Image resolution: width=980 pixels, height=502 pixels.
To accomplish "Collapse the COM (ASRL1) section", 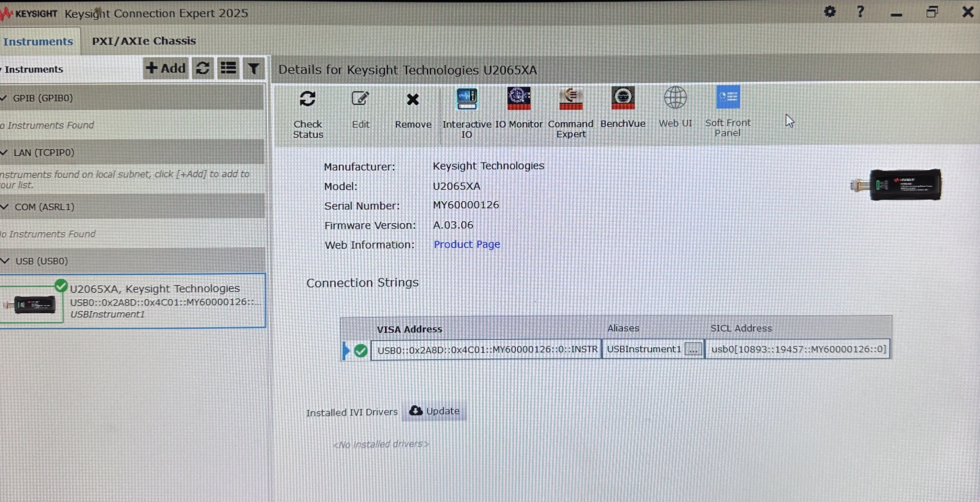I will pos(5,207).
